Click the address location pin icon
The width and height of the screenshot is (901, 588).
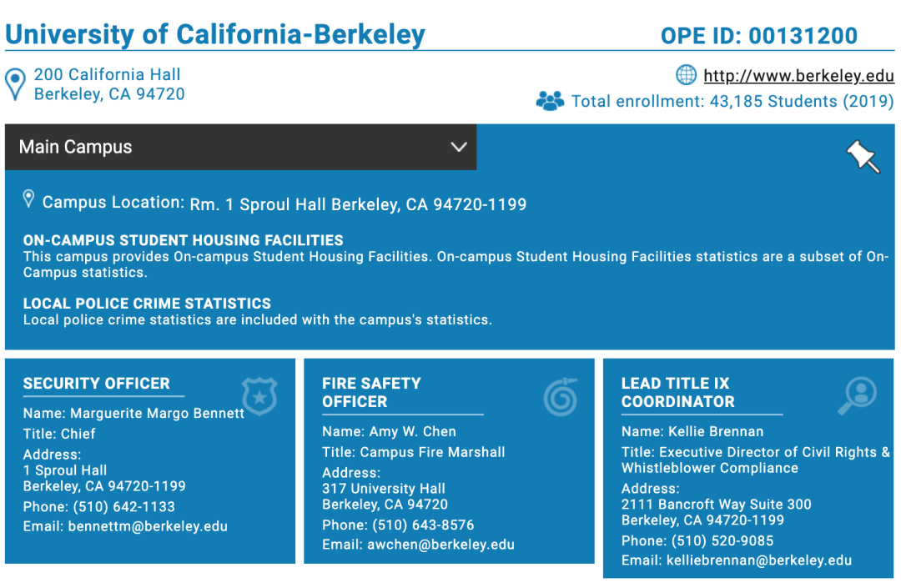pyautogui.click(x=15, y=84)
